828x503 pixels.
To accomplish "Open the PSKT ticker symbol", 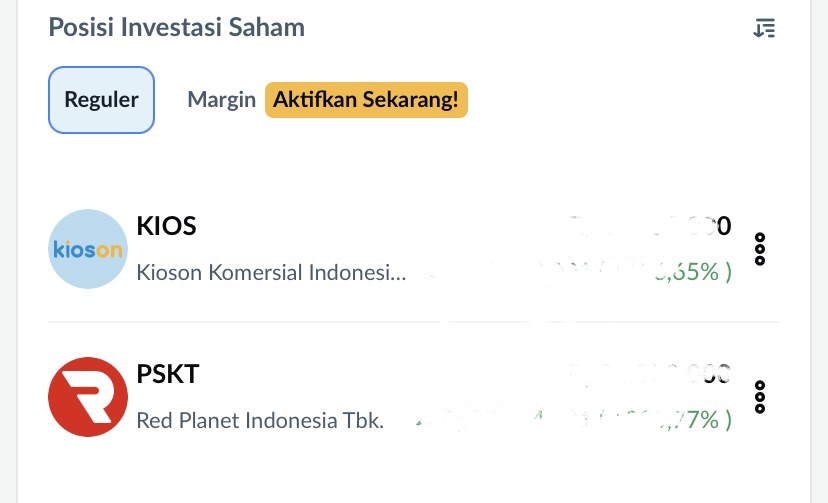I will click(168, 375).
